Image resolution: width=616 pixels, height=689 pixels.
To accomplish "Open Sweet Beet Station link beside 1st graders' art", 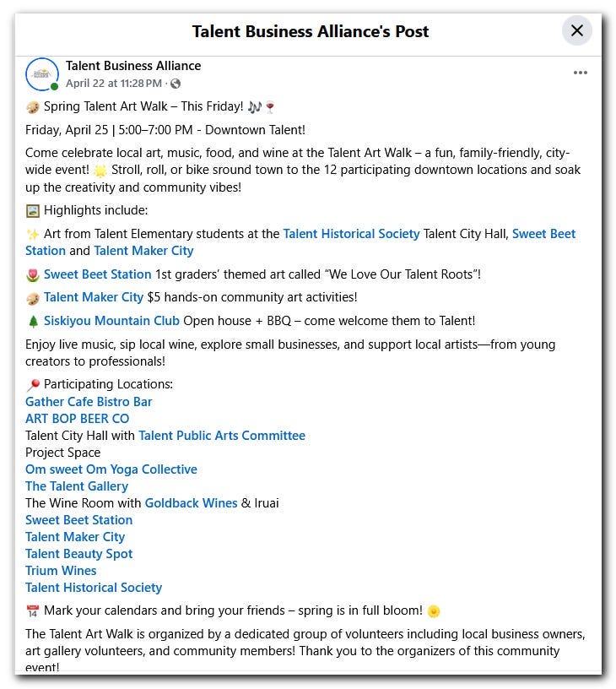I will click(98, 274).
